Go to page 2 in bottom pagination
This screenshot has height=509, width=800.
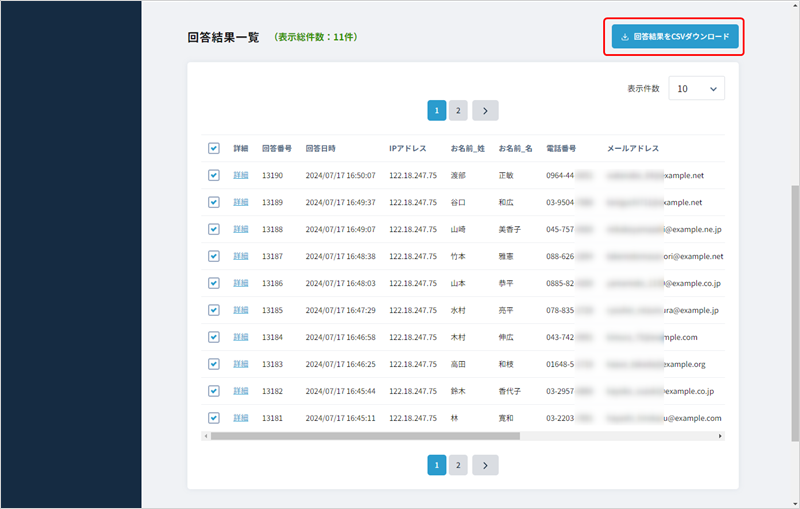tap(458, 465)
